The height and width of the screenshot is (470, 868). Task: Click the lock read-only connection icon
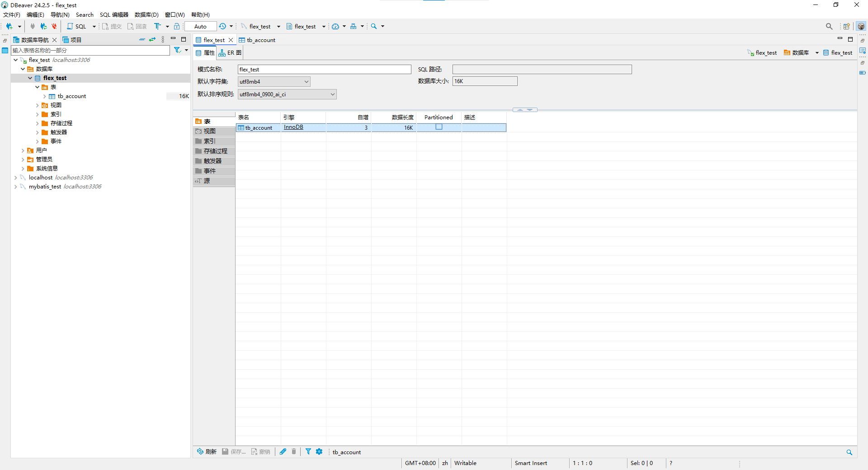coord(177,26)
